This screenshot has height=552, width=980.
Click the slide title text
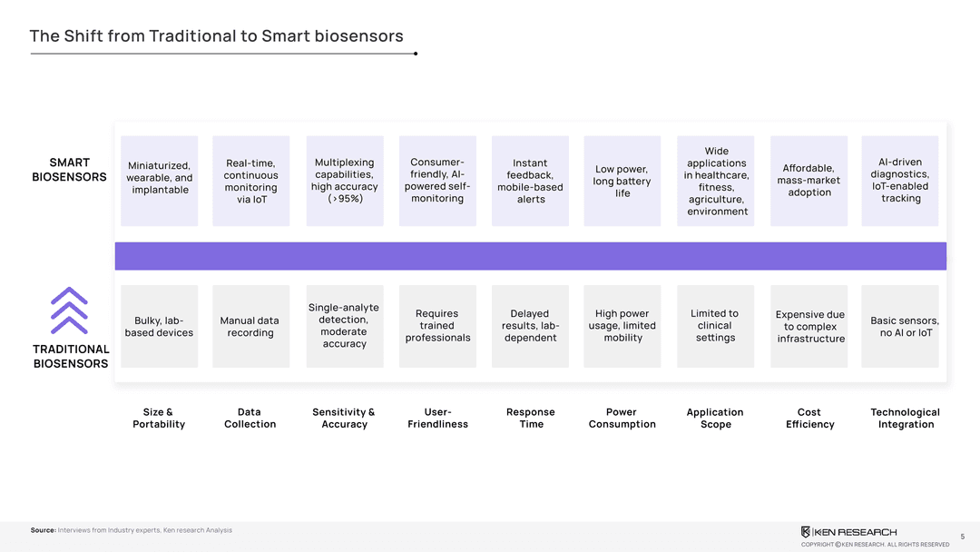pos(216,36)
